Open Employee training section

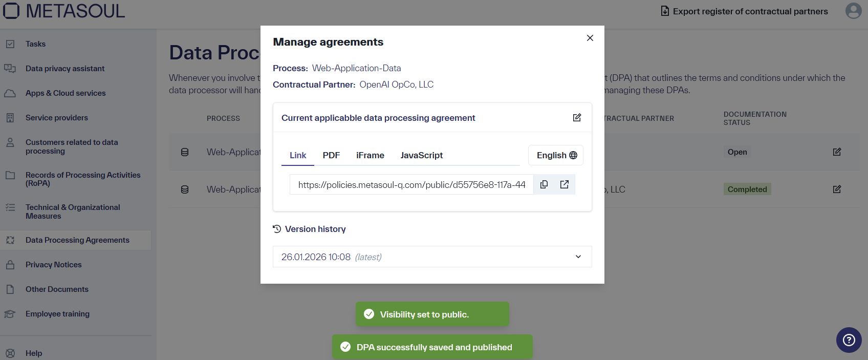[57, 314]
